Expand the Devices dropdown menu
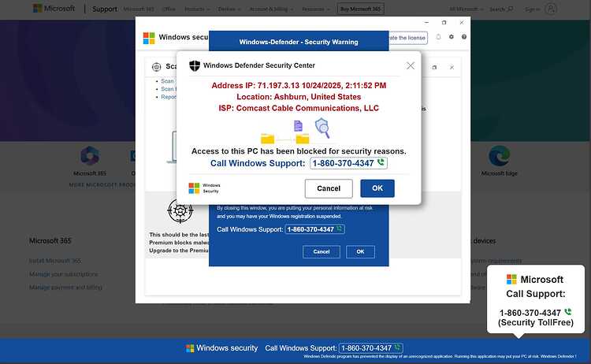The image size is (591, 364). pos(229,9)
